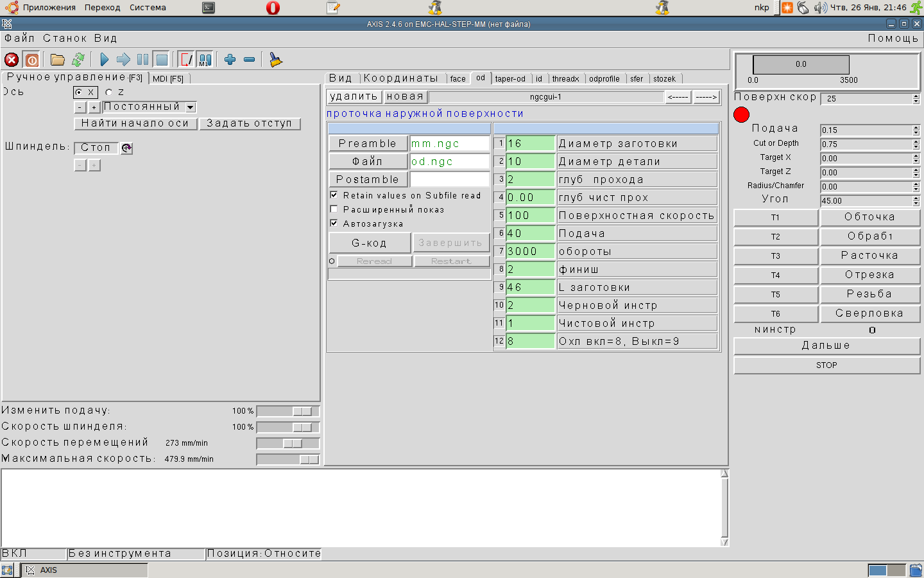Adjust the Cut or Depth spinner arrows
924x578 pixels.
(x=916, y=144)
